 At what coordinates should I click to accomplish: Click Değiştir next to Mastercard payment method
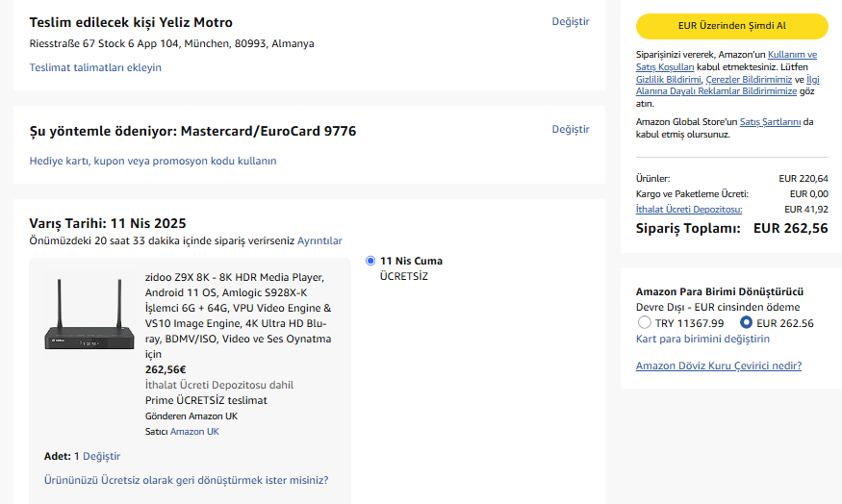[x=571, y=129]
